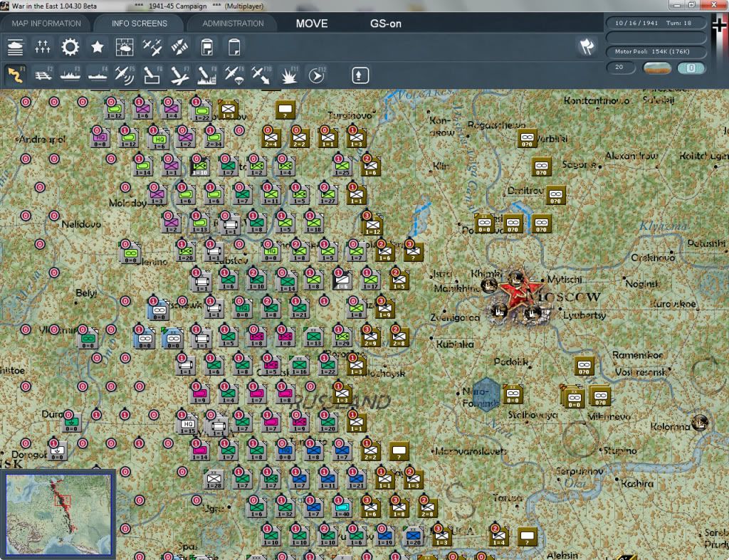This screenshot has height=560, width=729.
Task: Select the Soviet counter left of Sagorsk
Action: (541, 167)
